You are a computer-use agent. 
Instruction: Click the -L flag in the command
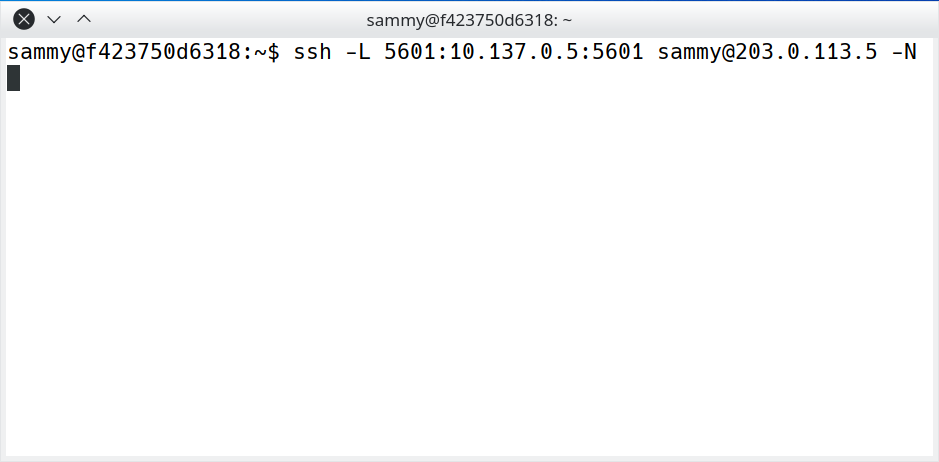coord(358,52)
